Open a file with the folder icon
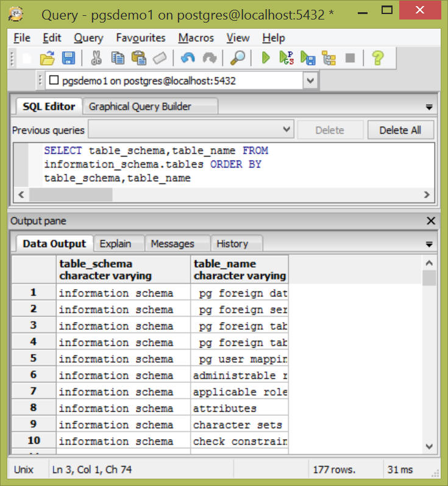448x486 pixels. click(x=48, y=58)
